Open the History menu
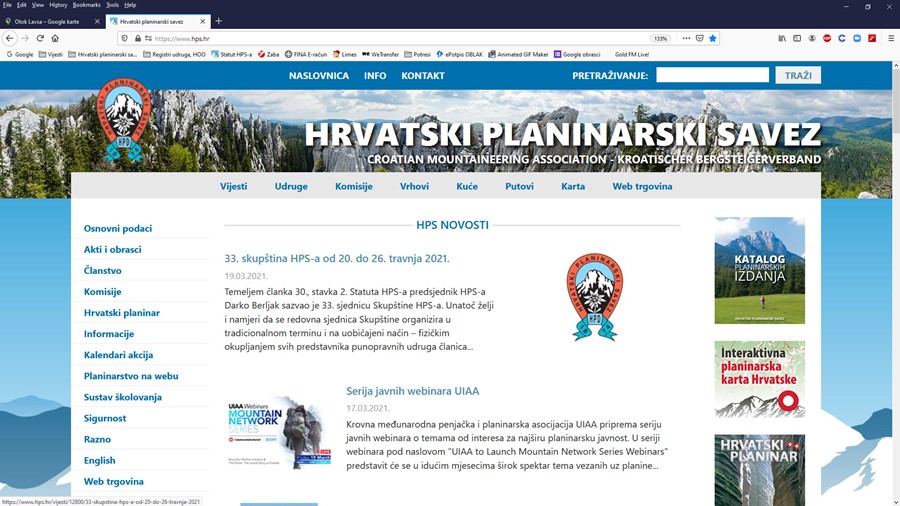The width and height of the screenshot is (900, 506). point(58,5)
